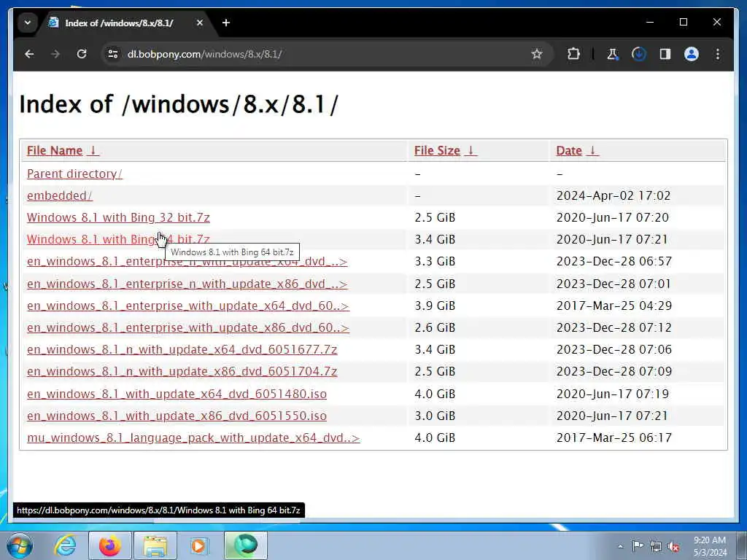This screenshot has width=747, height=560.
Task: Open the Extensions puzzle icon
Action: pyautogui.click(x=574, y=54)
